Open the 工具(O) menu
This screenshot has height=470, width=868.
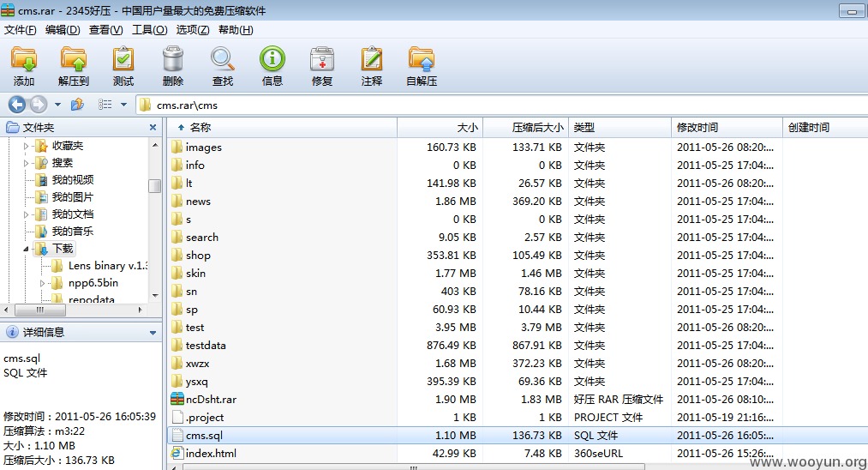(x=149, y=30)
